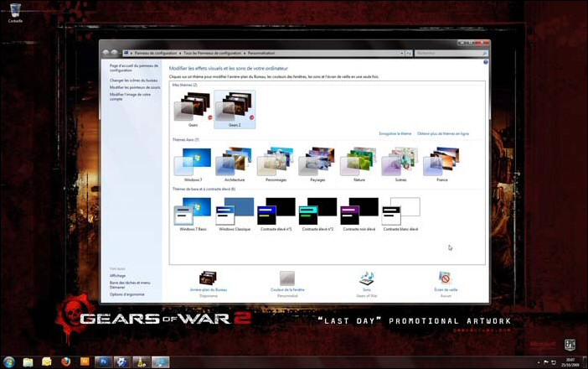Open Options d'ergonomie link
The width and height of the screenshot is (588, 369).
click(x=126, y=294)
